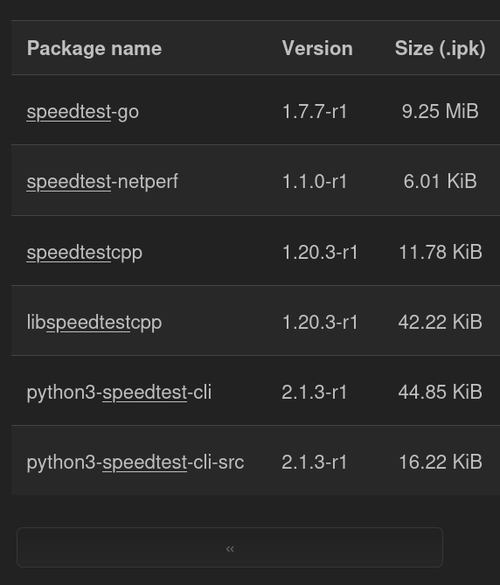Click version 2.1.3-r1 in python3-speedtest-cli-src row

point(314,462)
